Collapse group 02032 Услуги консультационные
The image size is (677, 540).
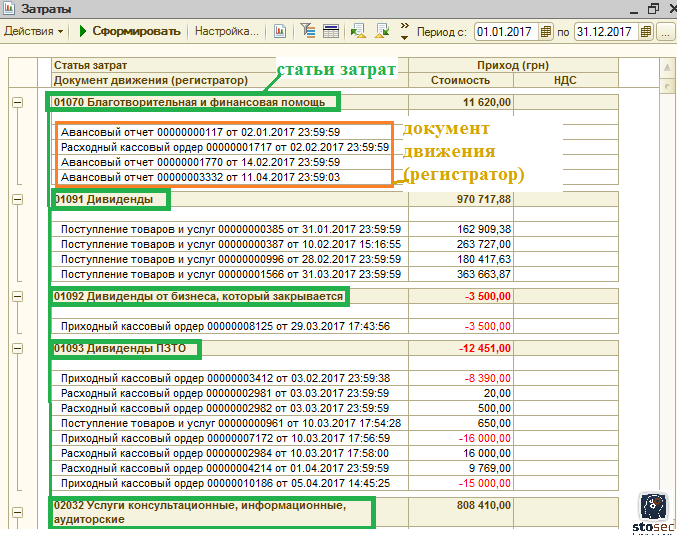pyautogui.click(x=17, y=512)
